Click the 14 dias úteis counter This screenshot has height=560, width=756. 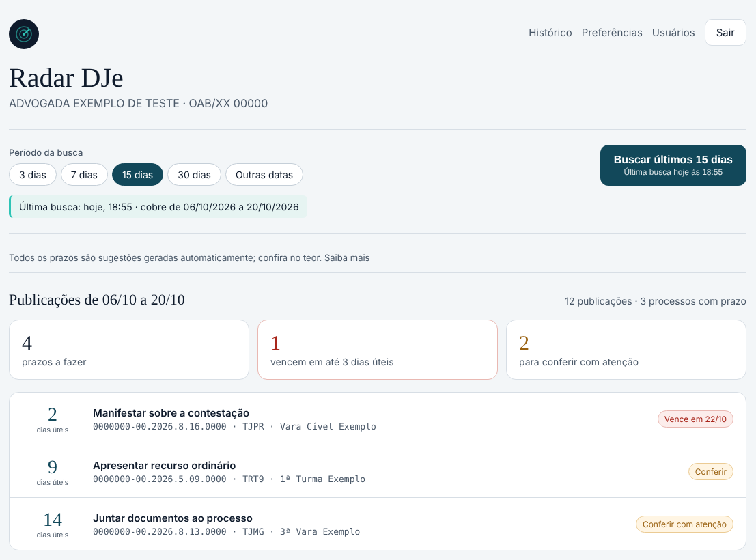point(53,524)
